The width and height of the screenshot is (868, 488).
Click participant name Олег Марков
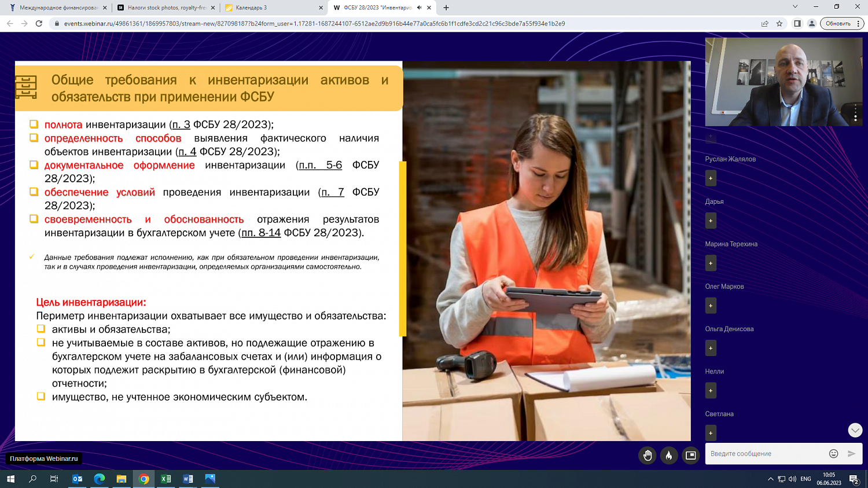[724, 287]
